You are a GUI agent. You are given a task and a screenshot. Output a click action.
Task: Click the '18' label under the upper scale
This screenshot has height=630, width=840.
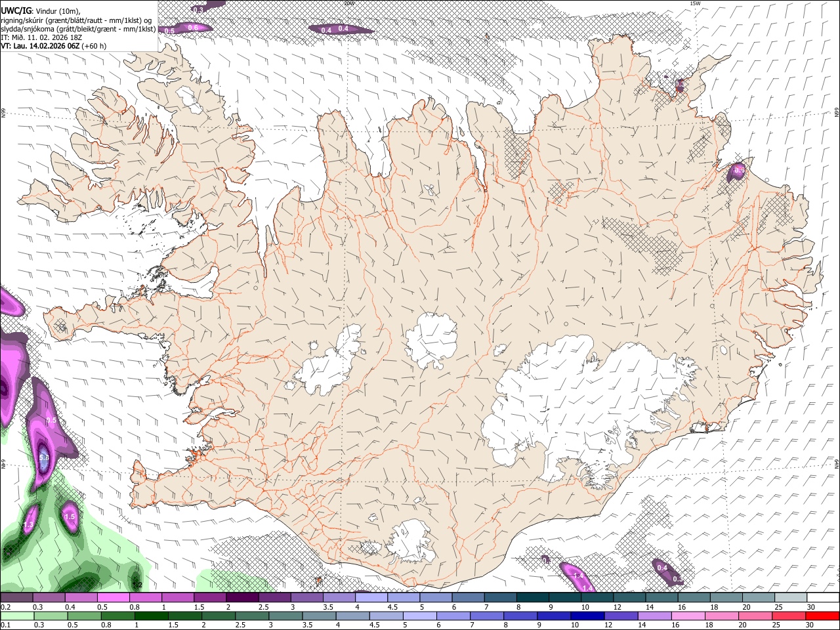pyautogui.click(x=713, y=607)
